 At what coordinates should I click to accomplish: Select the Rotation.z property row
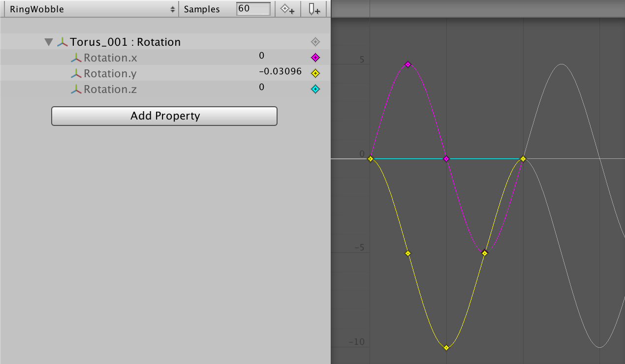[110, 90]
